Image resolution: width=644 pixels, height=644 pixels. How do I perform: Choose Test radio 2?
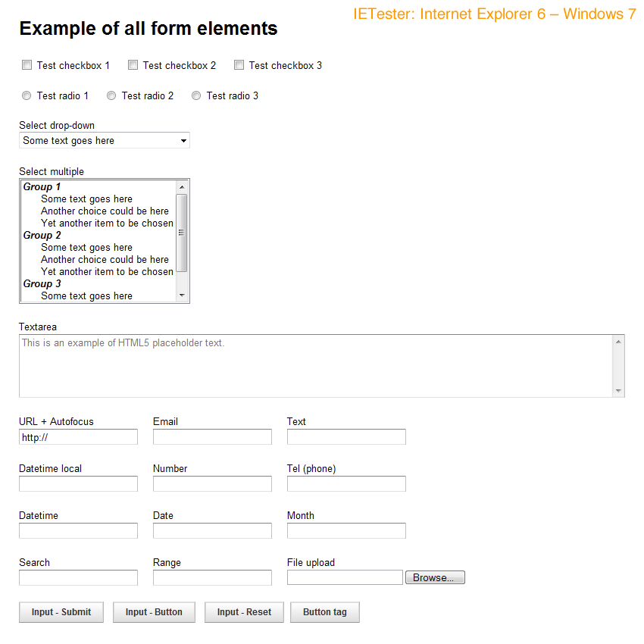click(111, 95)
